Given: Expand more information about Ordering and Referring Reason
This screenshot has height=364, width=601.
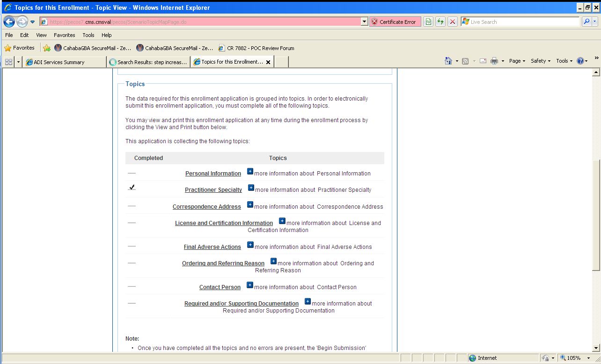Looking at the screenshot, I should pyautogui.click(x=274, y=262).
